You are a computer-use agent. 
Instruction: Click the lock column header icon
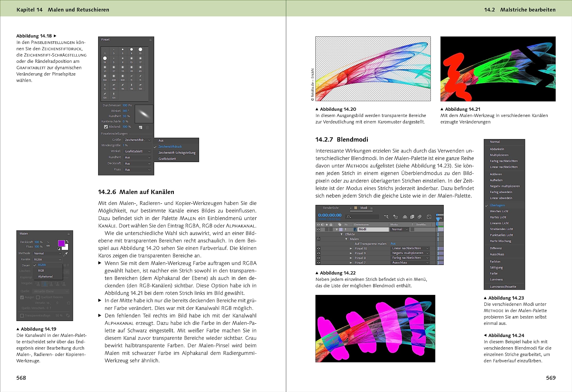coord(331,225)
